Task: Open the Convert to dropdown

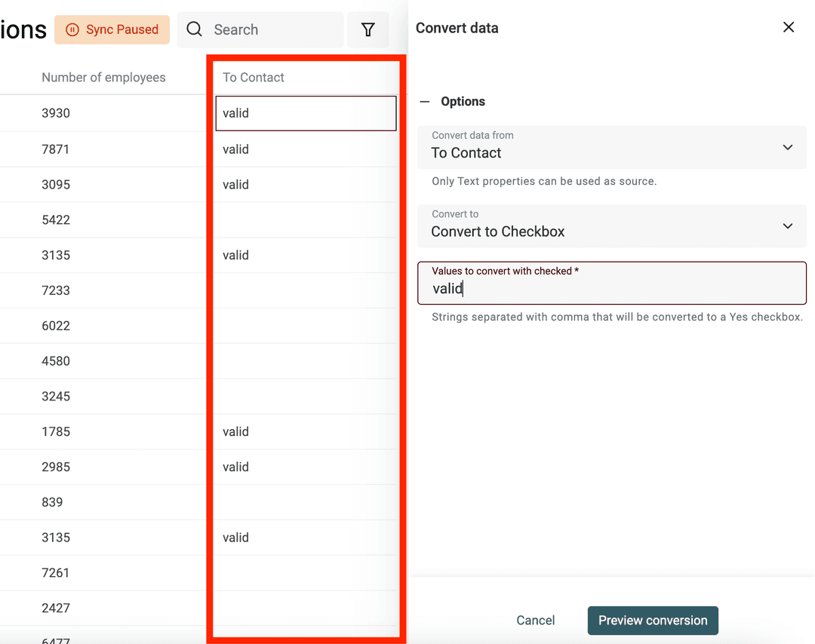Action: coord(611,225)
